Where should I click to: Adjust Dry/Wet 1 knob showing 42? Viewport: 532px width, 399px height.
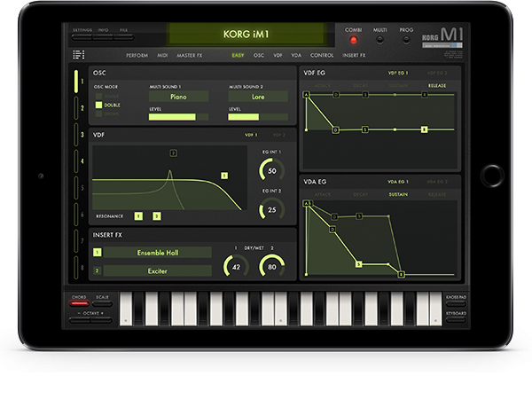coord(236,267)
